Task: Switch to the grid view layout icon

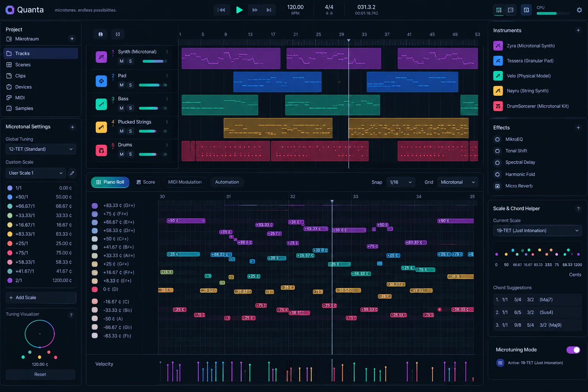Action: pos(499,10)
